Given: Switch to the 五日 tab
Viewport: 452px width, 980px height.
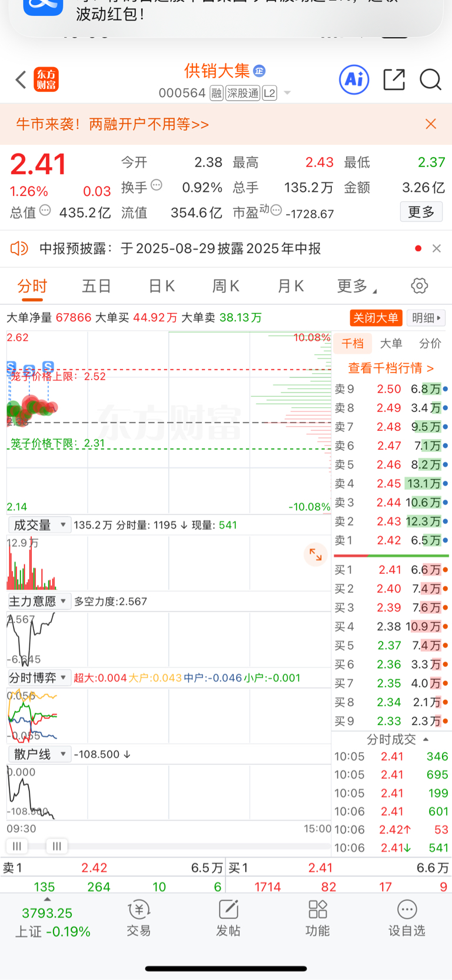Looking at the screenshot, I should click(97, 286).
